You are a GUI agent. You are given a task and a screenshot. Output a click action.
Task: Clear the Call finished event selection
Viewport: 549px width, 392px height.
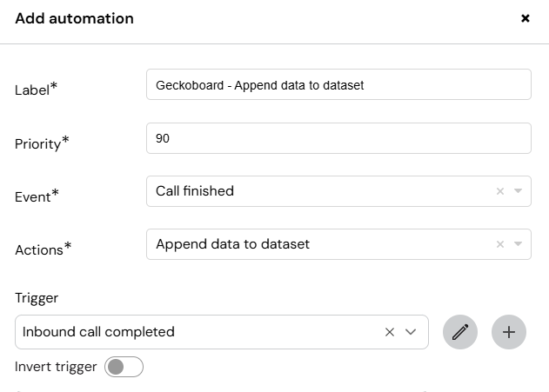tap(500, 191)
